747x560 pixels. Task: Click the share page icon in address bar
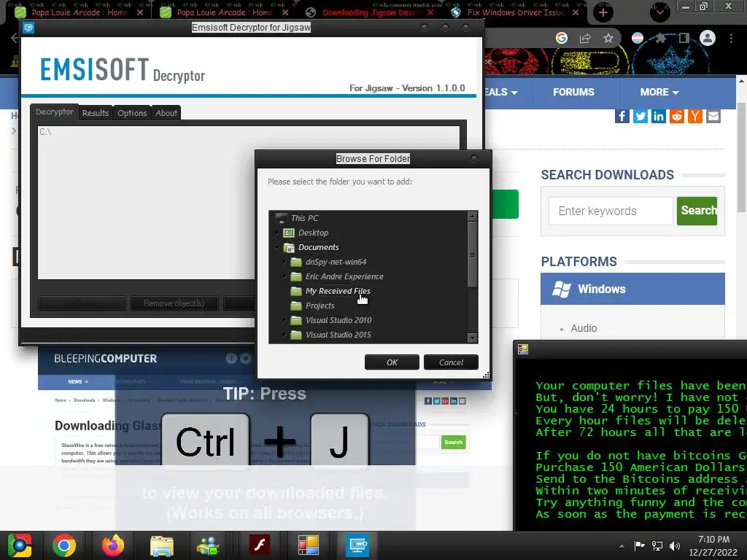click(x=585, y=39)
